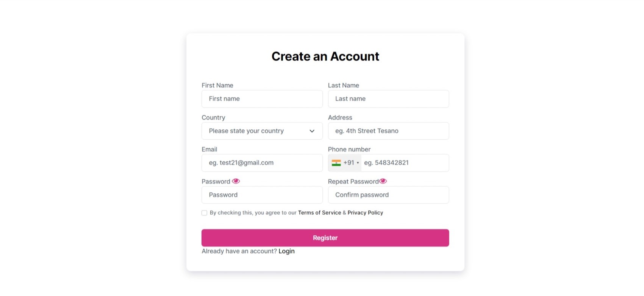Focus the Last name input field
This screenshot has height=296, width=644.
point(389,99)
